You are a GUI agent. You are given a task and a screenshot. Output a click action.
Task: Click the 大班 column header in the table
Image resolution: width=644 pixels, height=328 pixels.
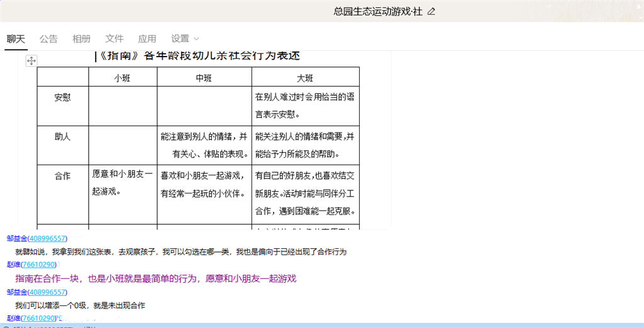coord(305,78)
